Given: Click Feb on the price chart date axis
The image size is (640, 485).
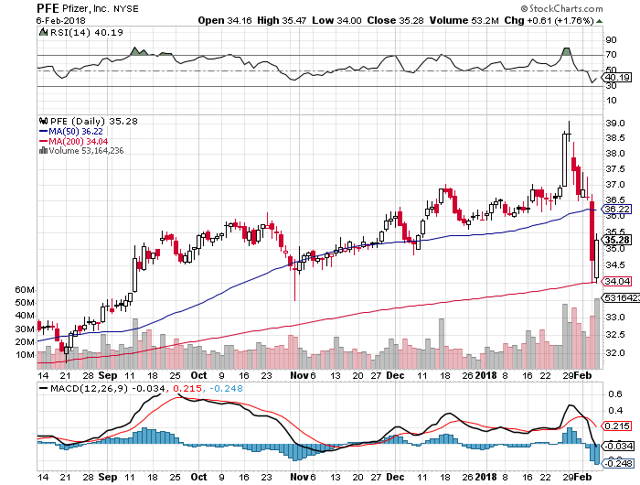Looking at the screenshot, I should [x=583, y=376].
